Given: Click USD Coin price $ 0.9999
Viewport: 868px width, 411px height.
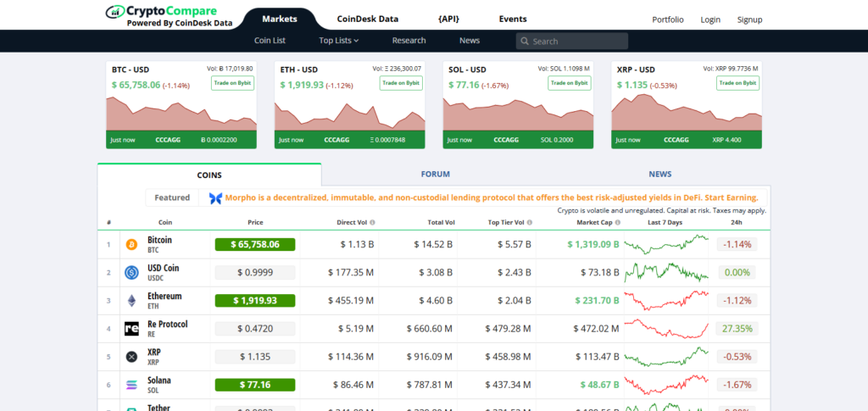Looking at the screenshot, I should point(255,272).
